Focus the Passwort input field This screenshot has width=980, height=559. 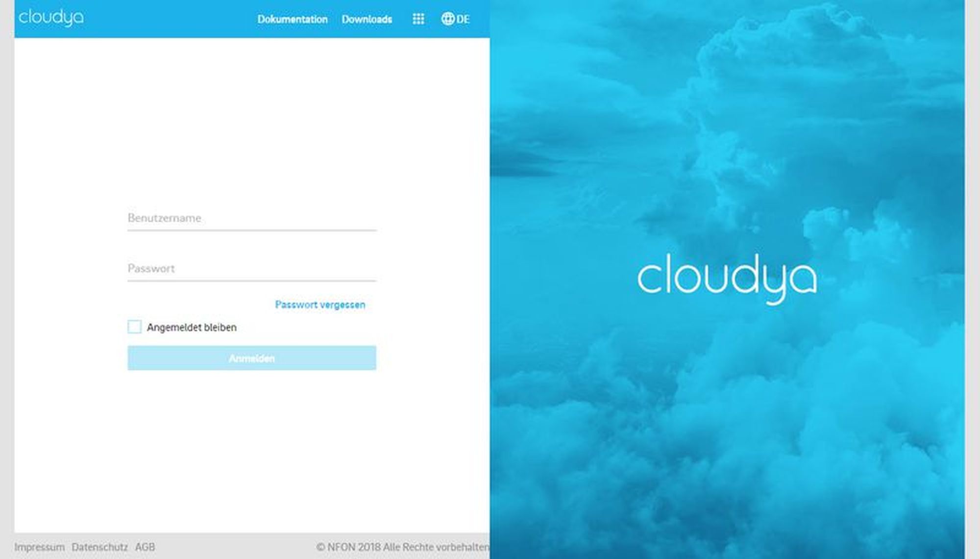[x=251, y=269]
